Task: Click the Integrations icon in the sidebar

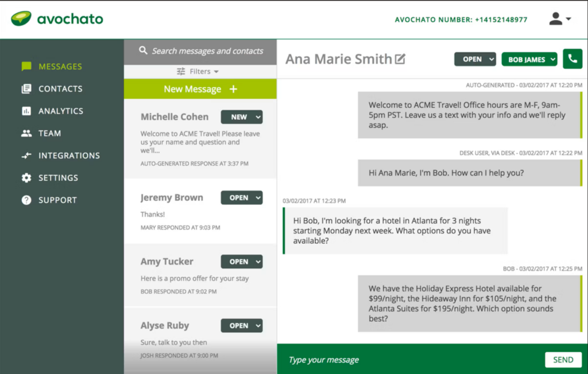Action: [x=26, y=155]
